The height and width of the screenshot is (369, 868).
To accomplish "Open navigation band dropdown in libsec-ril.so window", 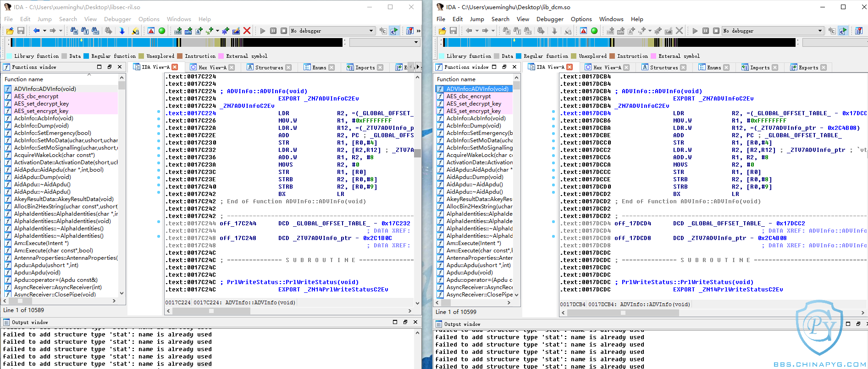I will (x=385, y=42).
